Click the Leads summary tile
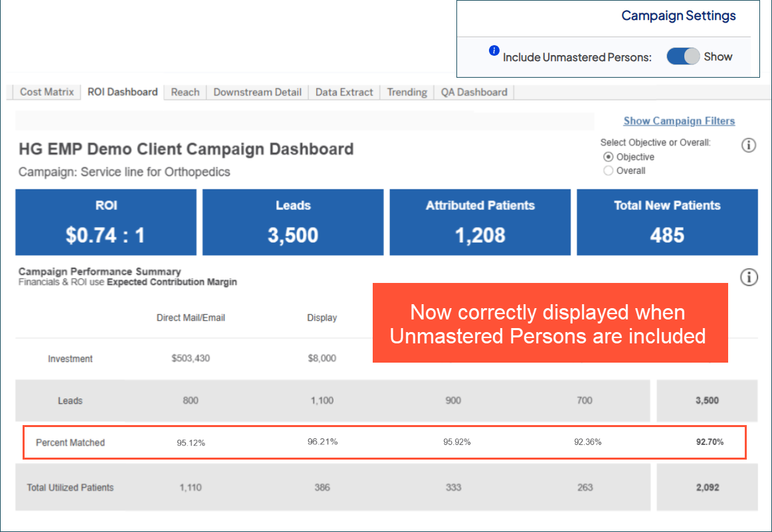772x532 pixels. [293, 222]
